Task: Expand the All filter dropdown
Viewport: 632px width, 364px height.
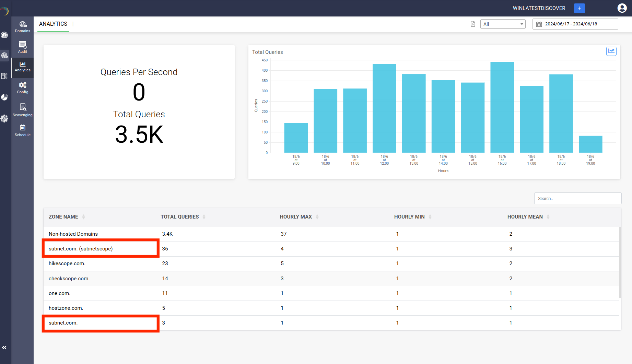Action: (x=503, y=24)
